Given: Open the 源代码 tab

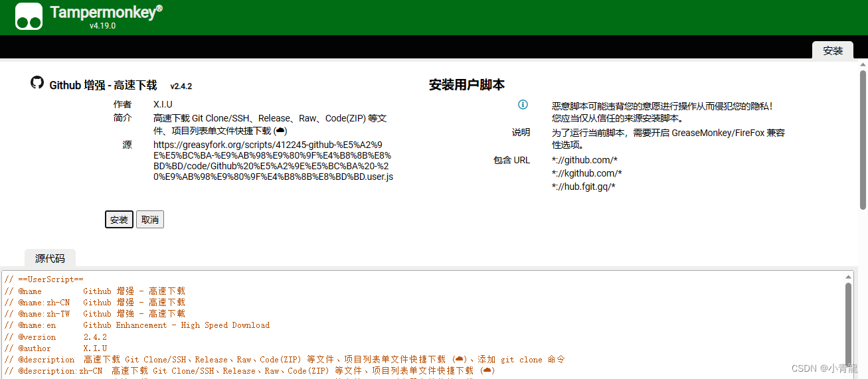Looking at the screenshot, I should [x=50, y=258].
